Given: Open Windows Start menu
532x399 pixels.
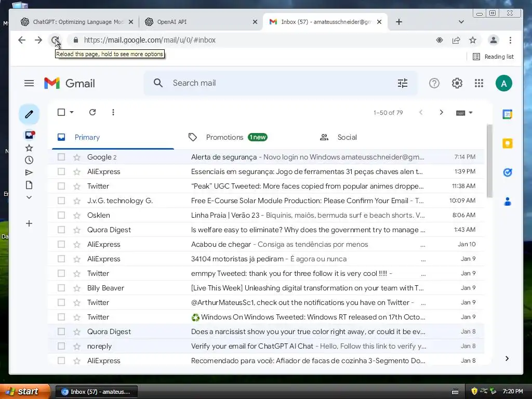Looking at the screenshot, I should (x=25, y=392).
